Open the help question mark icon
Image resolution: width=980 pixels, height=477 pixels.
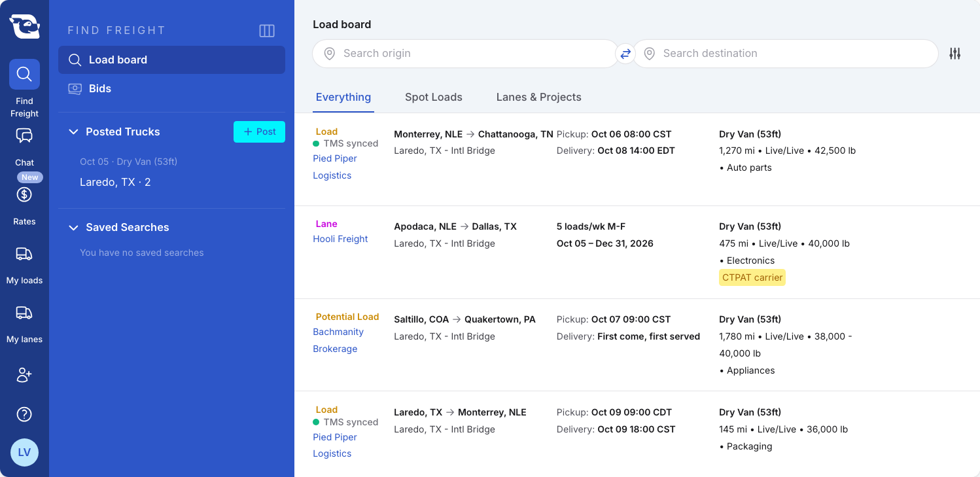(x=24, y=414)
